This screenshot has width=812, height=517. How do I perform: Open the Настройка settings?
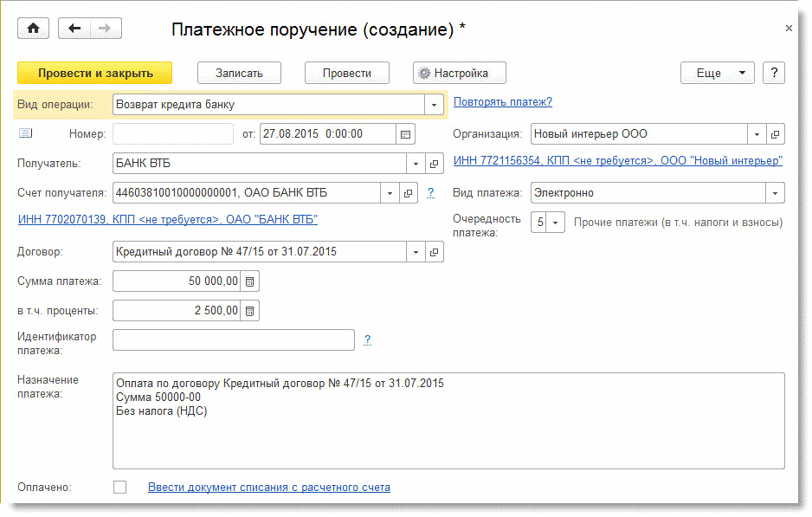459,73
